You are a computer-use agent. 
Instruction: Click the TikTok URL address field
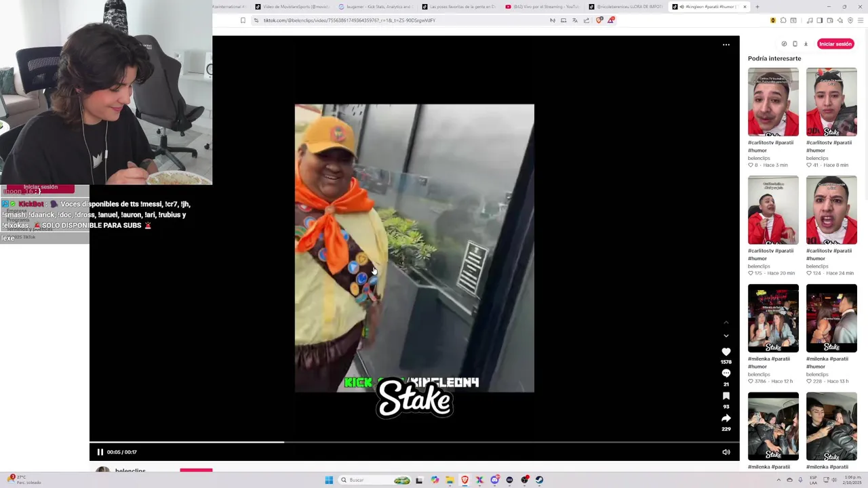click(400, 20)
